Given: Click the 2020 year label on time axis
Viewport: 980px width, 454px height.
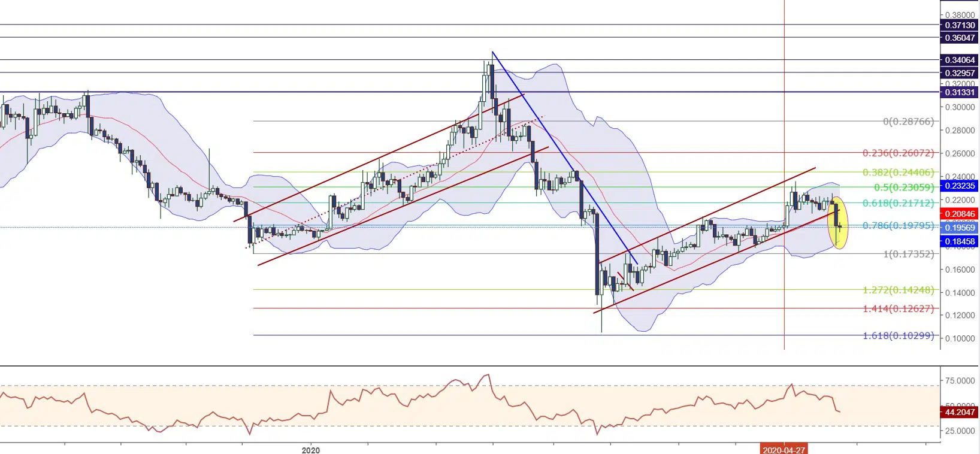Looking at the screenshot, I should point(311,450).
